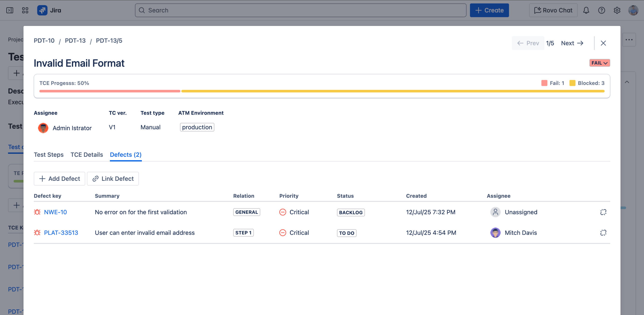
Task: Click the Create button
Action: [x=489, y=10]
